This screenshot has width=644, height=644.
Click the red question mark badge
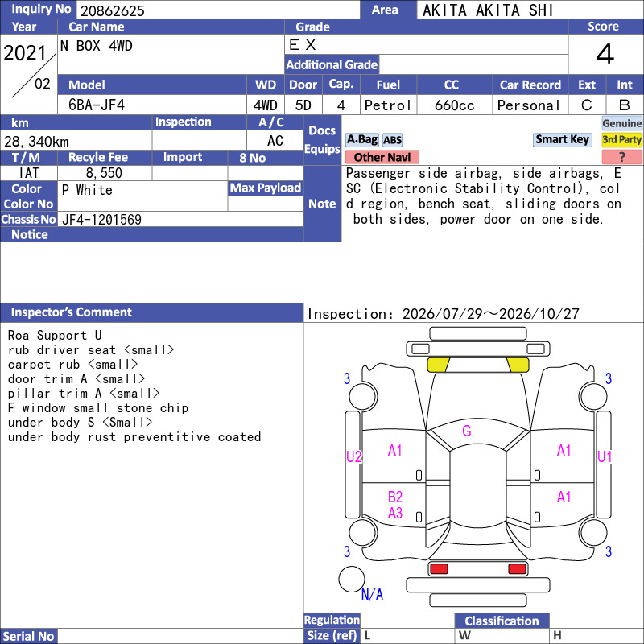[621, 157]
